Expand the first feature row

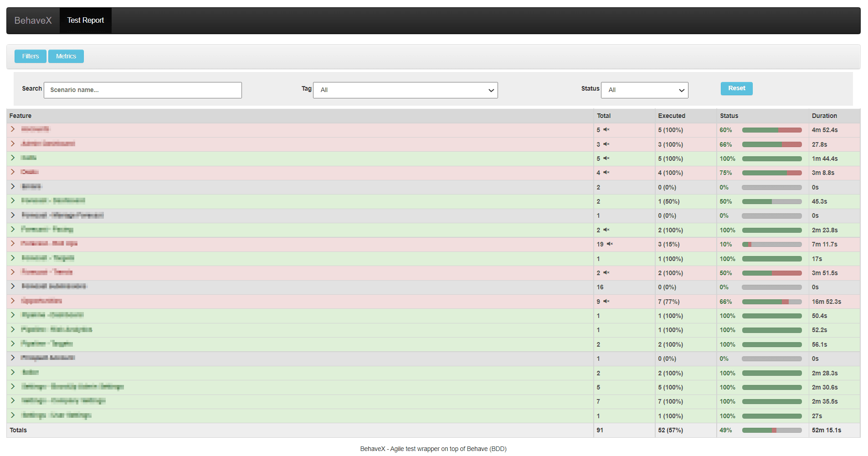click(x=12, y=129)
